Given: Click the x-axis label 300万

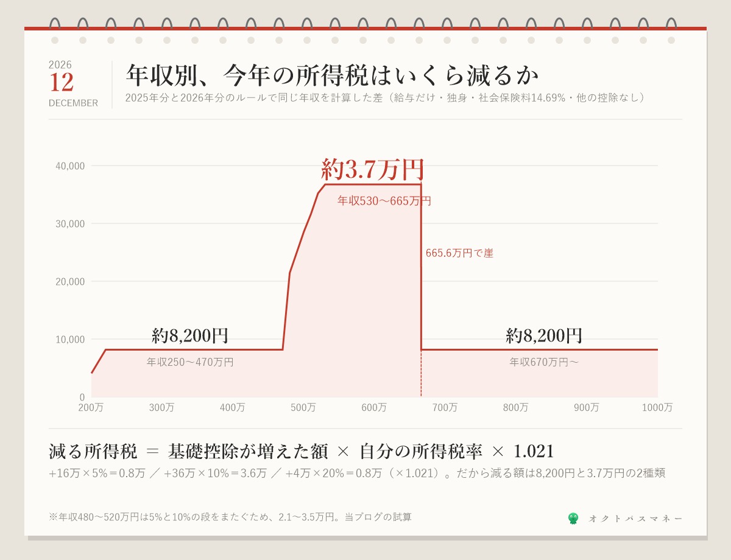Looking at the screenshot, I should tap(161, 408).
